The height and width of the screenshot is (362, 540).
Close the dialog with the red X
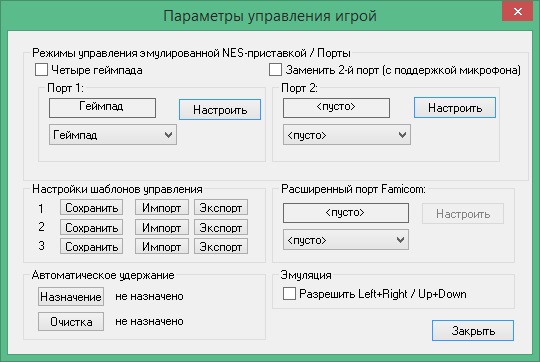(518, 11)
